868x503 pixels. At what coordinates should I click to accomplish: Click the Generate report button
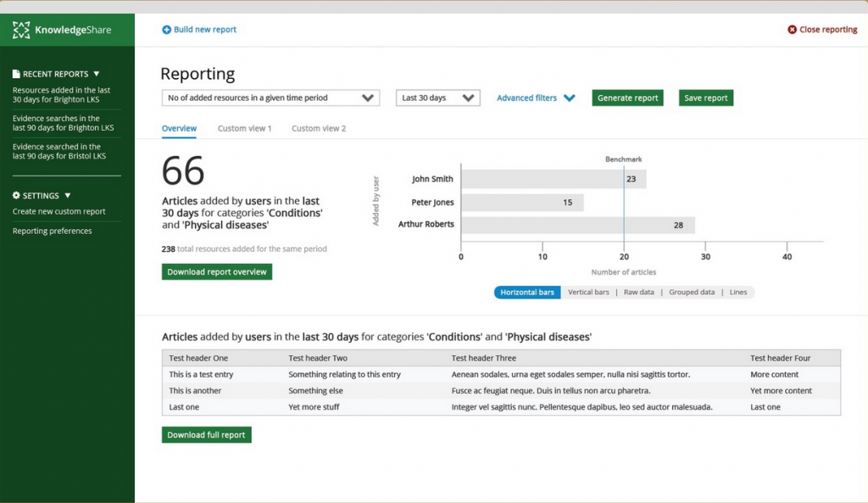(x=627, y=98)
